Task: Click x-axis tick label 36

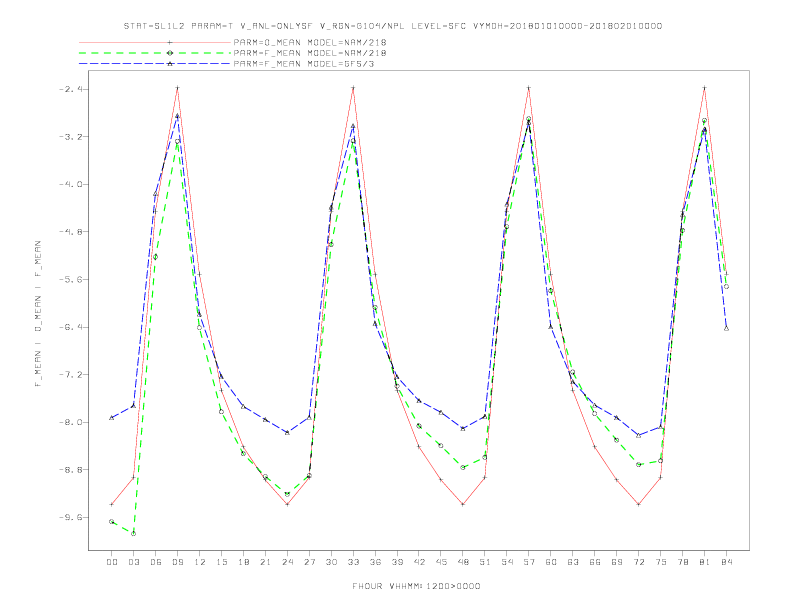Action: pos(375,562)
